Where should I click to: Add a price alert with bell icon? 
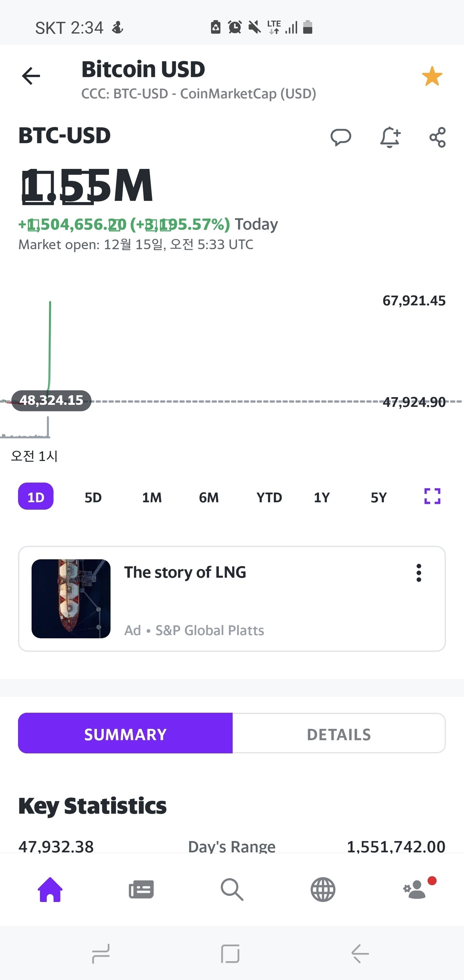tap(390, 137)
